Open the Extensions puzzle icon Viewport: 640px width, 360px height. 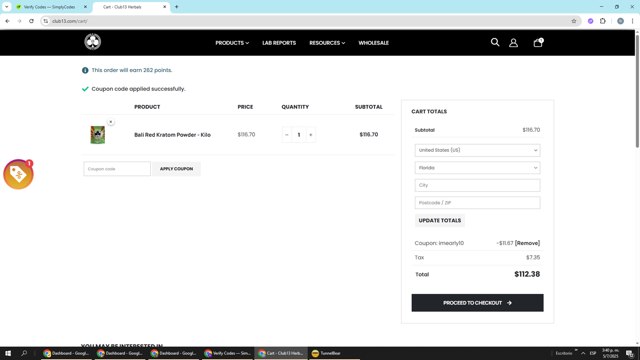coord(602,21)
